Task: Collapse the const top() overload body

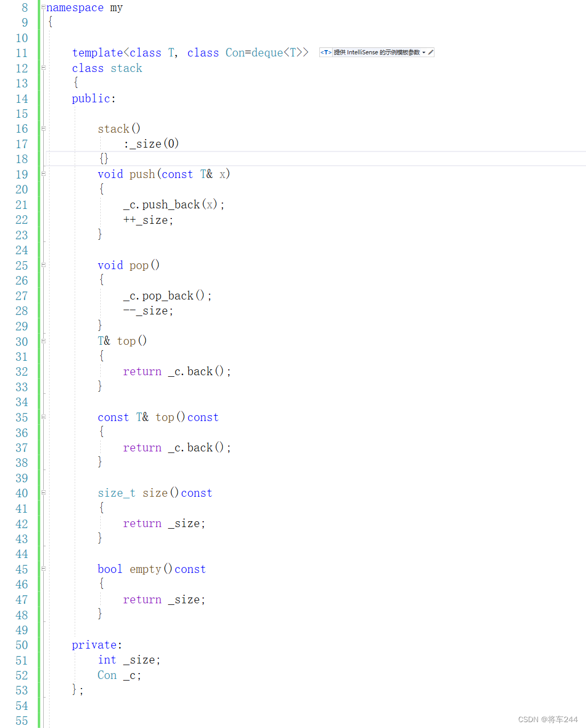Action: [43, 417]
